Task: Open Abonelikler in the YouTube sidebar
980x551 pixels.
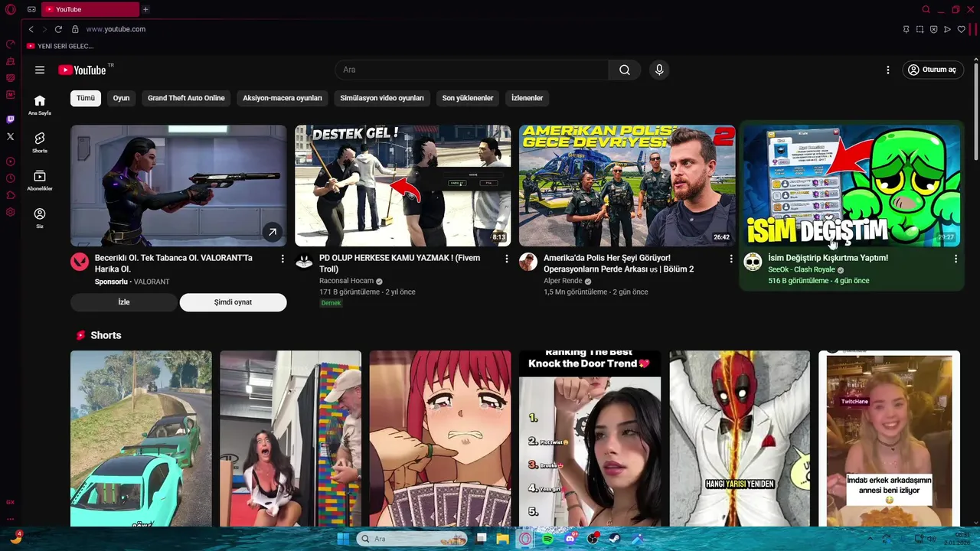Action: coord(40,181)
